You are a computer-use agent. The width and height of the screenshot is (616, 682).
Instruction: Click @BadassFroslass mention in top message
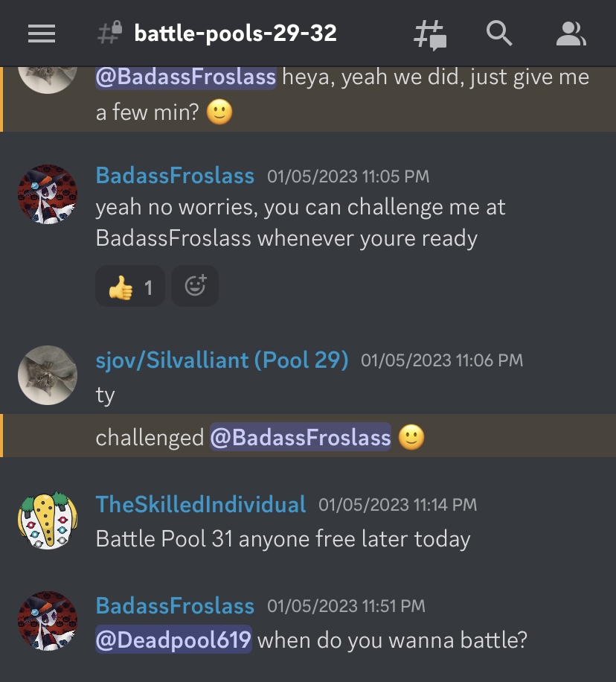[x=186, y=77]
